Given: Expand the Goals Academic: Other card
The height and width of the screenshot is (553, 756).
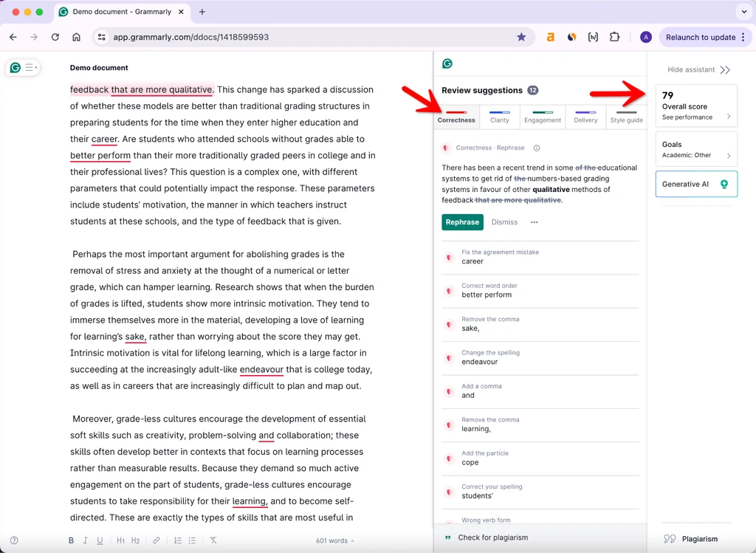Looking at the screenshot, I should coord(696,149).
